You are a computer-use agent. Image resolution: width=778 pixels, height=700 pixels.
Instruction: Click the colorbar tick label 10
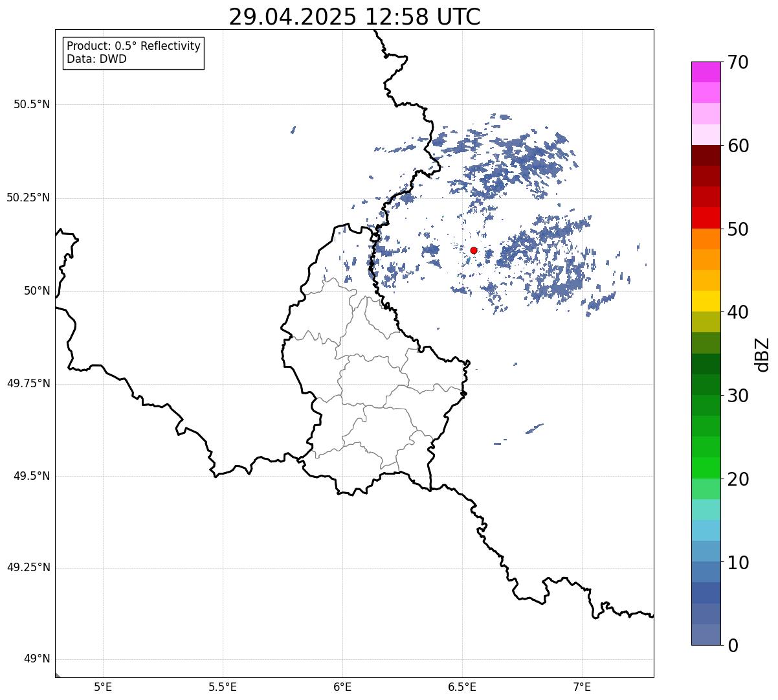tap(739, 562)
